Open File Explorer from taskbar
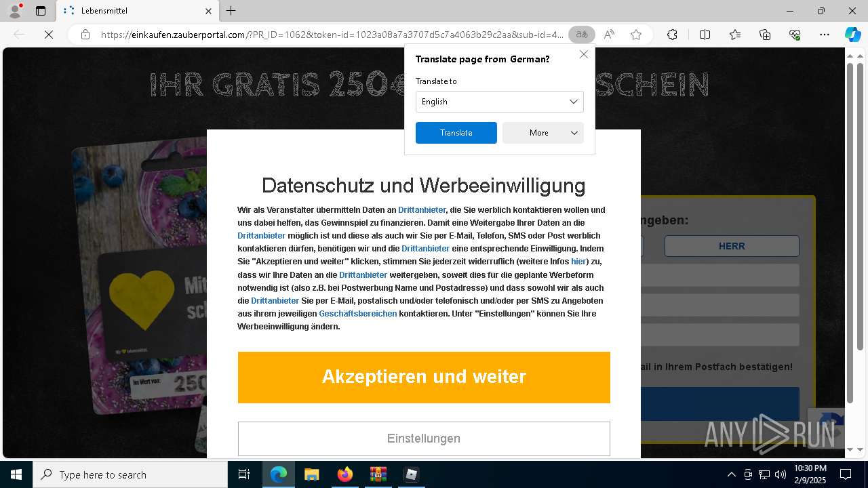Viewport: 868px width, 488px height. pyautogui.click(x=311, y=474)
